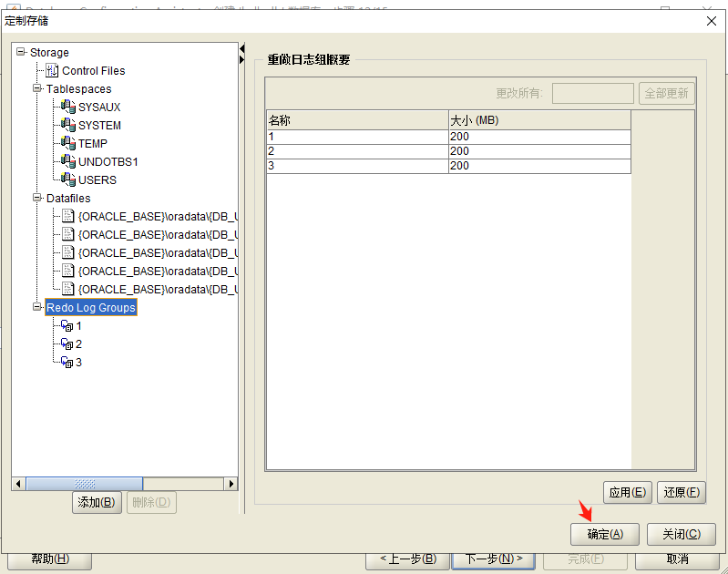728x574 pixels.
Task: Click the 名称 column header
Action: click(x=357, y=120)
